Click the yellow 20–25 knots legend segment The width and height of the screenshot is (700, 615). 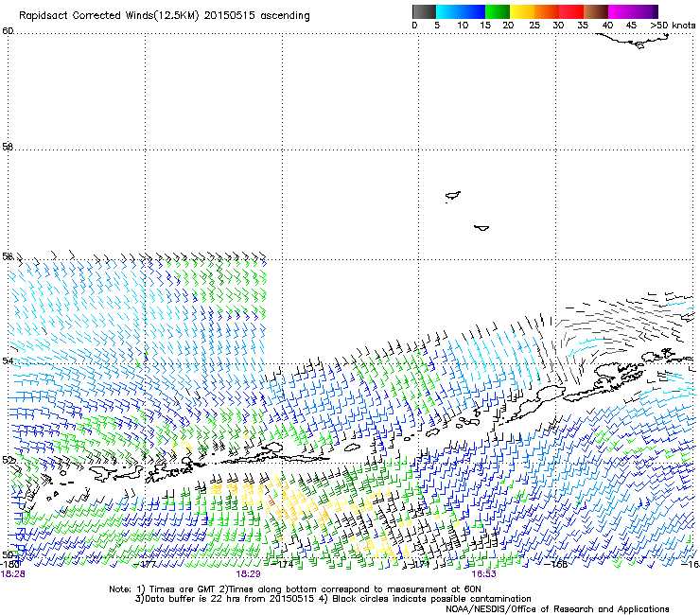click(x=522, y=11)
